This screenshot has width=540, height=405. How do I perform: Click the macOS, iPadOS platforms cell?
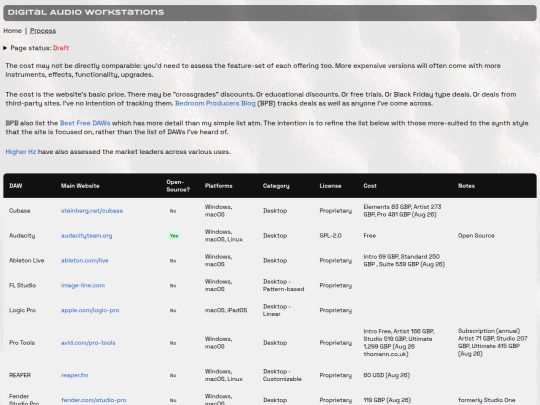(226, 310)
